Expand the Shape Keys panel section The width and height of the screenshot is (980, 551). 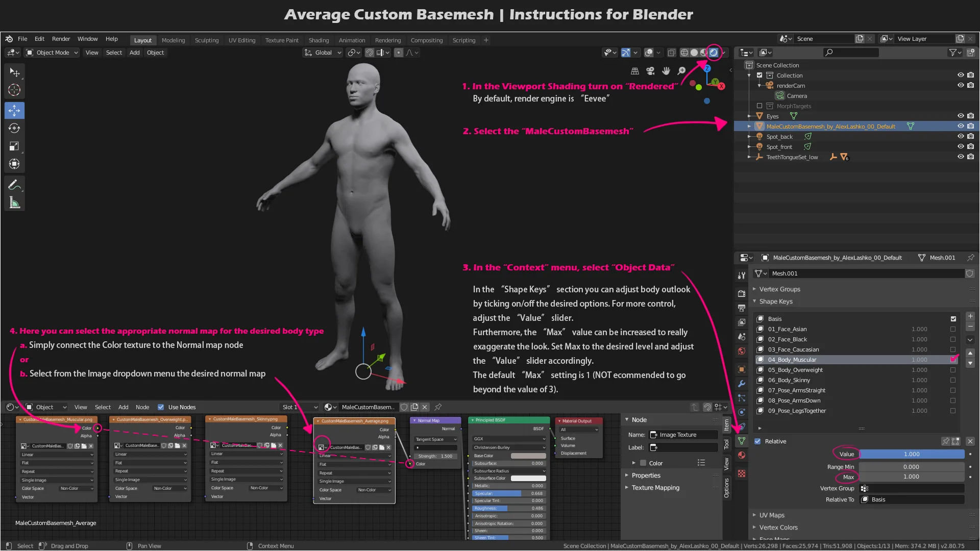tap(754, 300)
